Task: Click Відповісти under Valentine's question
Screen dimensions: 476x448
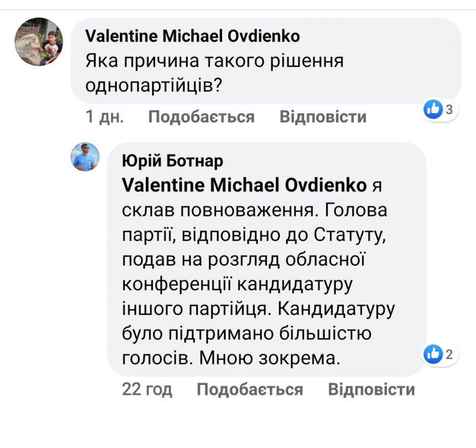Action: coord(323,117)
